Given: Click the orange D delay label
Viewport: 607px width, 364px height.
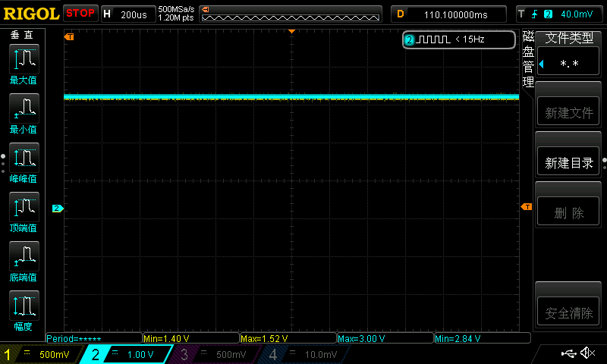Looking at the screenshot, I should 401,14.
